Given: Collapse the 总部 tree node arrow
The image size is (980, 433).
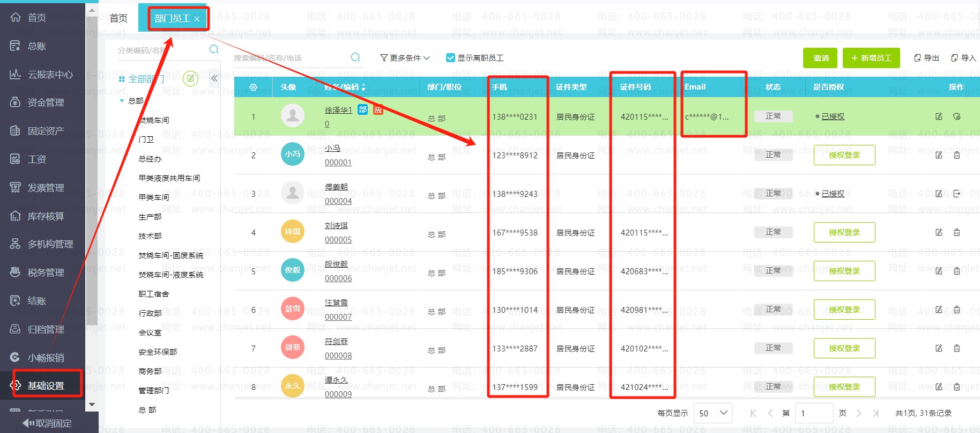Looking at the screenshot, I should click(122, 101).
